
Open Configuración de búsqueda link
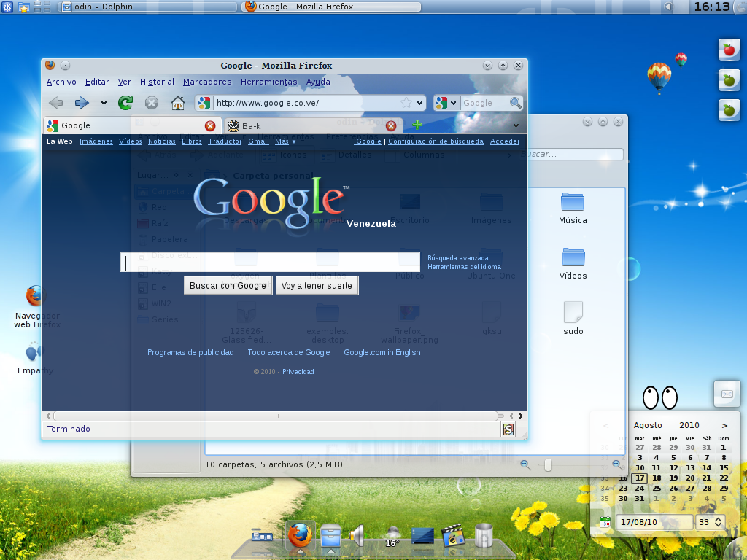[436, 141]
